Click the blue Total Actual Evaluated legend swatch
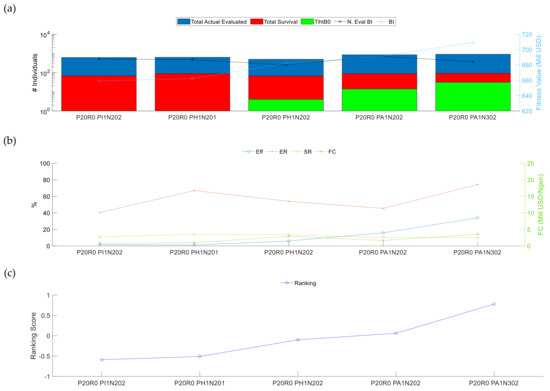Screen dimensions: 550x391 tap(184, 22)
